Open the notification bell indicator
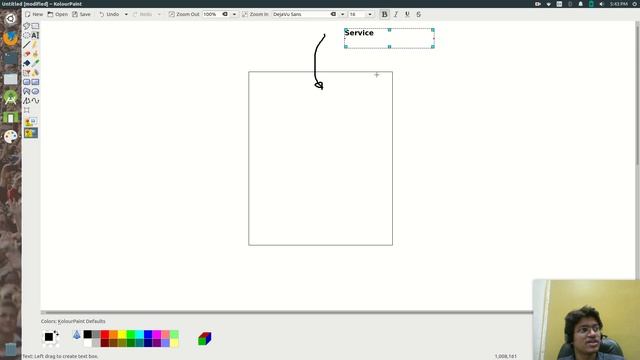The width and height of the screenshot is (640, 360). (580, 4)
